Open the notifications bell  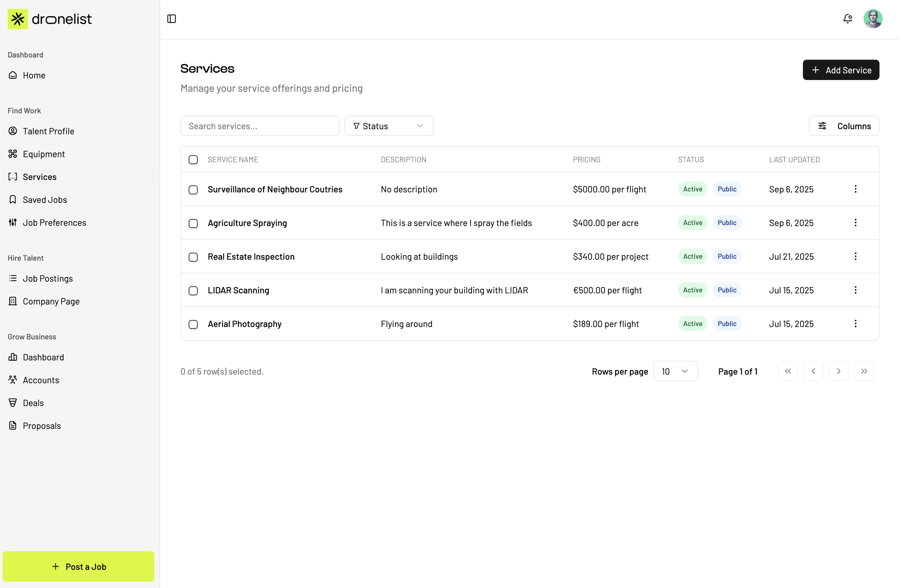(x=847, y=19)
